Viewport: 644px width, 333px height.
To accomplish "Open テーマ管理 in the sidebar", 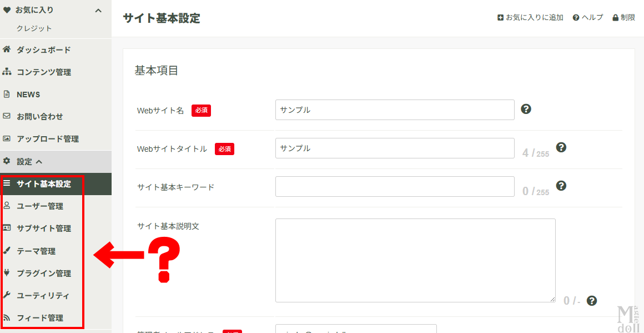I will [36, 251].
